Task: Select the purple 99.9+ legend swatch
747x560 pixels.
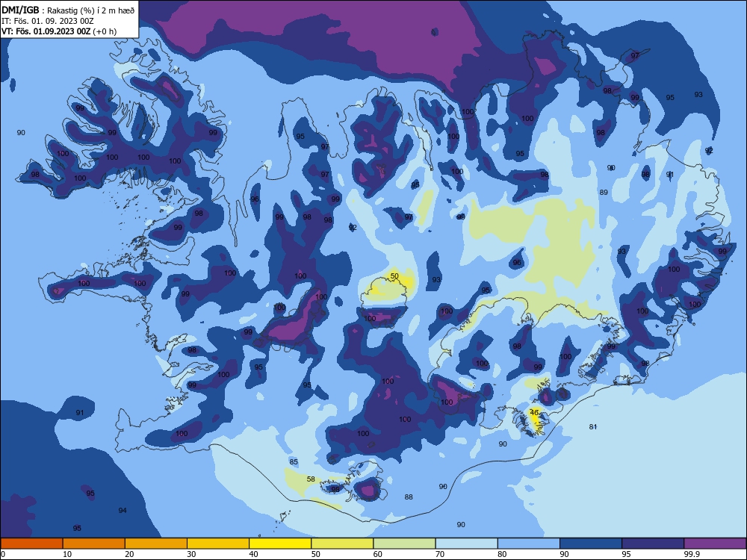Action: click(x=715, y=544)
